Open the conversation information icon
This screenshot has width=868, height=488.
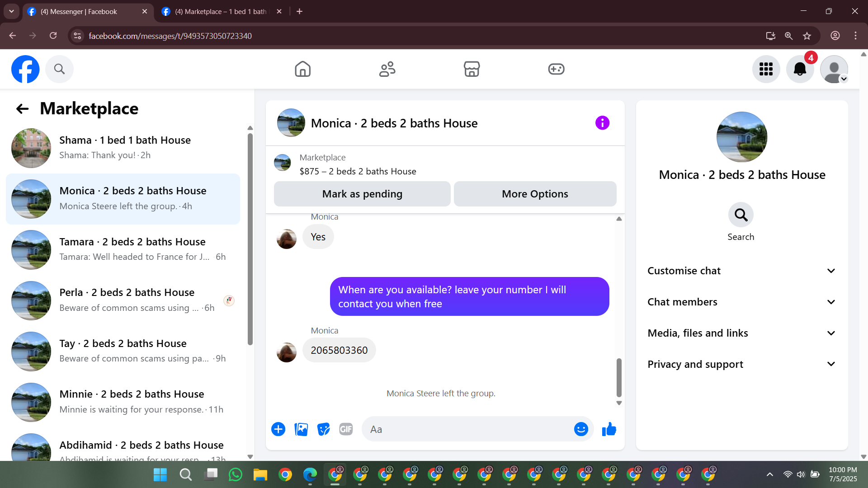pos(602,123)
